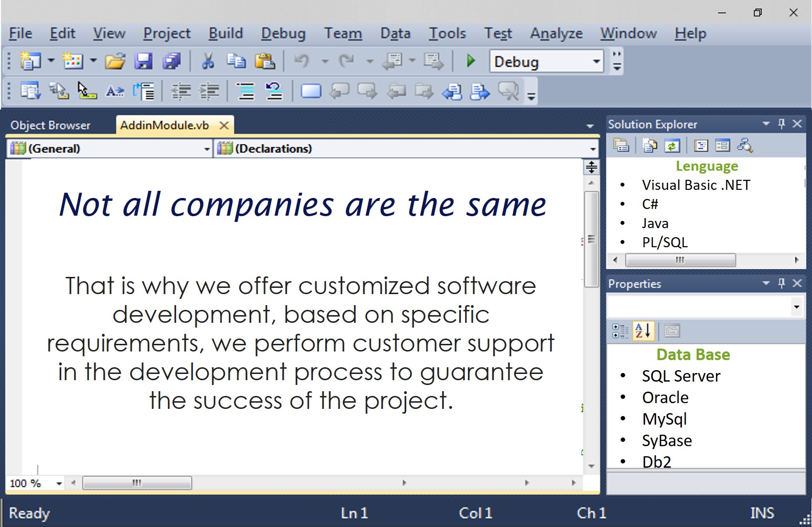Image resolution: width=812 pixels, height=527 pixels.
Task: Toggle Alphabetical sort in Properties panel
Action: click(x=643, y=330)
